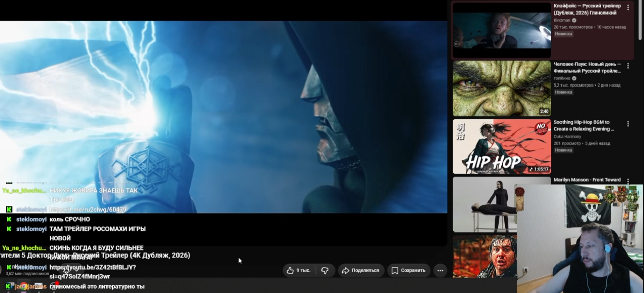Open the title 'Клэйфейс — Русский трейлер'

coord(587,9)
